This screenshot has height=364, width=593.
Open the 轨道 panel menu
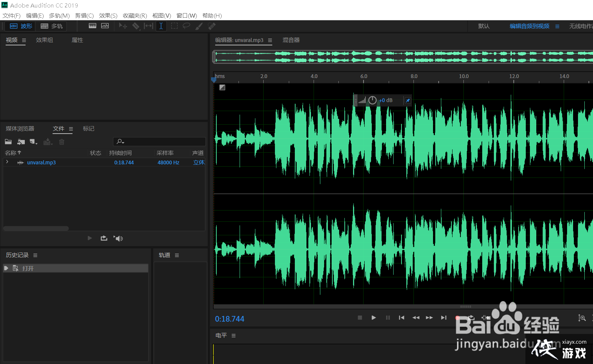177,255
